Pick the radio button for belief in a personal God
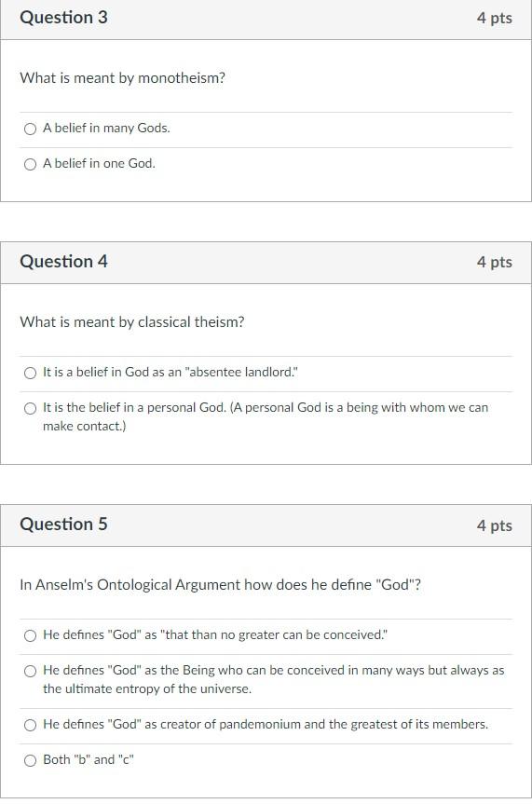The width and height of the screenshot is (532, 804). point(30,408)
